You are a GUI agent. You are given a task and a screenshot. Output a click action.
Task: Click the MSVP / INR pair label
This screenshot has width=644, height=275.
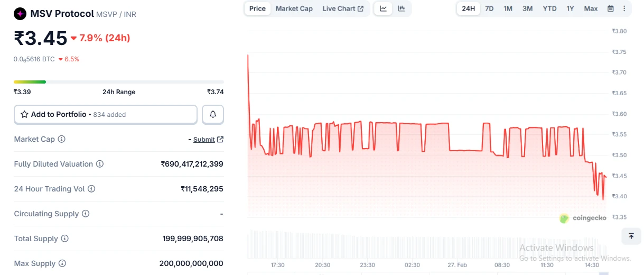(x=116, y=14)
